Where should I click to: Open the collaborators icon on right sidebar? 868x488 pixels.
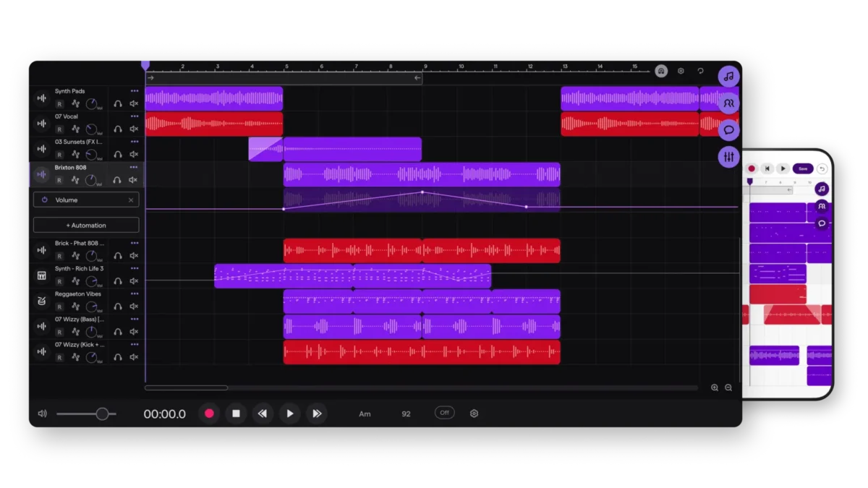pyautogui.click(x=728, y=103)
